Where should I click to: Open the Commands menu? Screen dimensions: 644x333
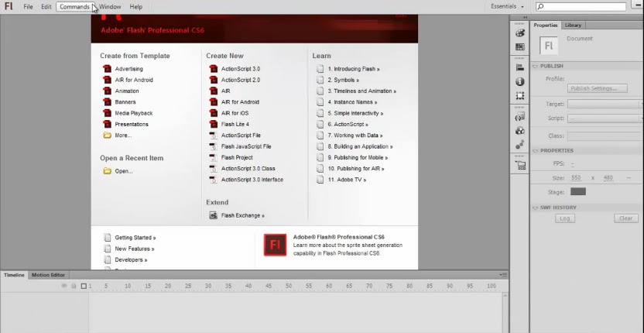(x=74, y=6)
